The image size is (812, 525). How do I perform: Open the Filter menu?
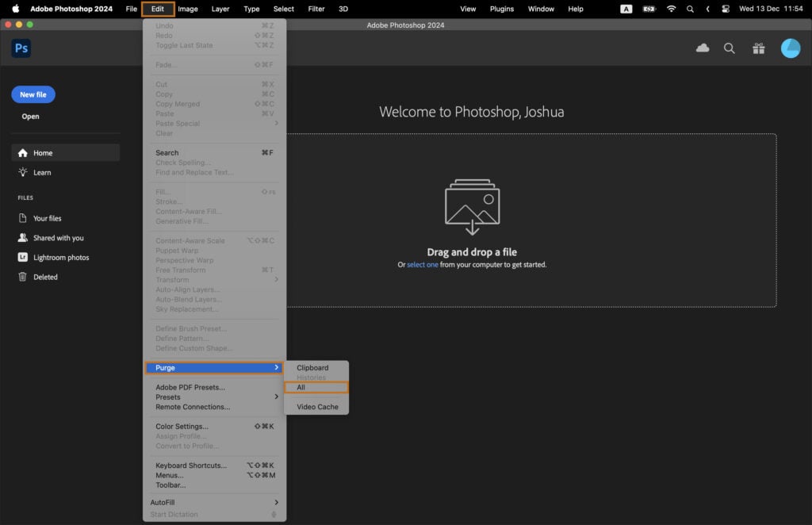(x=316, y=9)
